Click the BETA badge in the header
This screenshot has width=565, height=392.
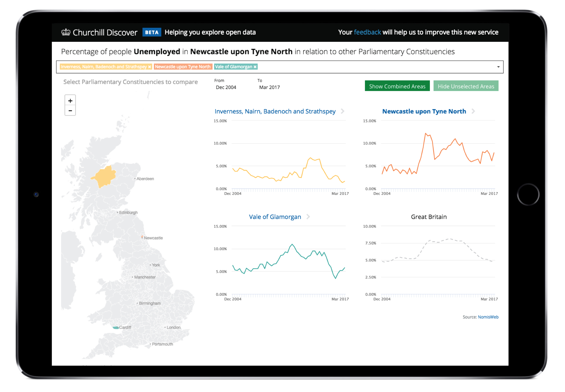pos(152,32)
